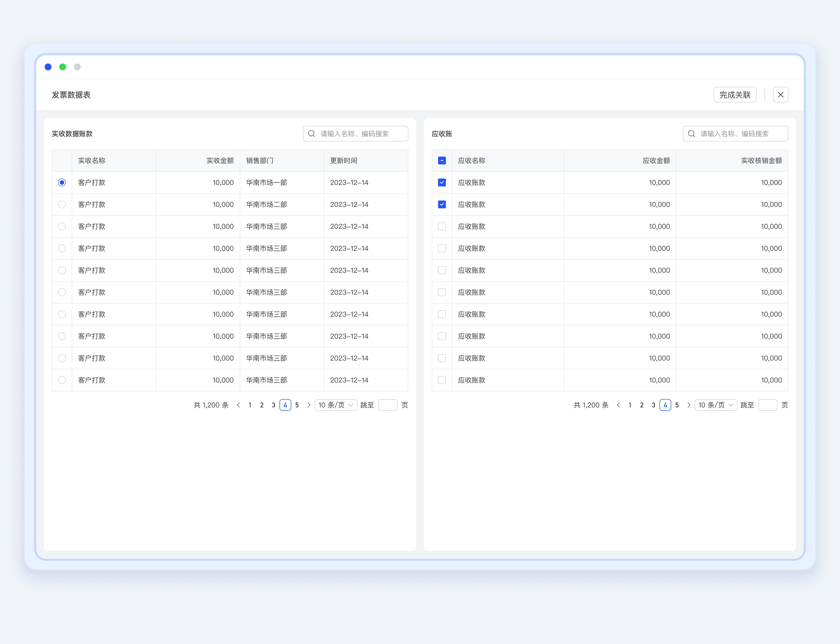This screenshot has width=840, height=644.
Task: Click search magnifier icon in 实收数据账款 panel
Action: [311, 133]
